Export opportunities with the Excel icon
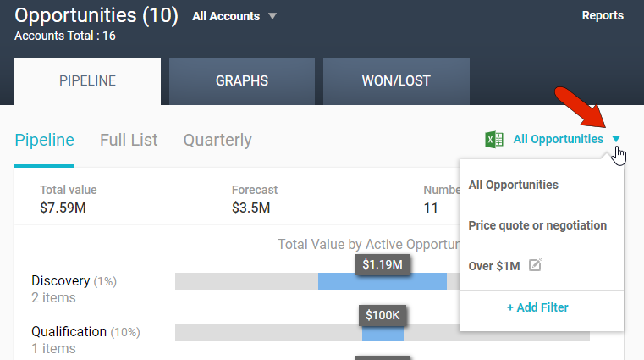644x360 pixels. 494,140
